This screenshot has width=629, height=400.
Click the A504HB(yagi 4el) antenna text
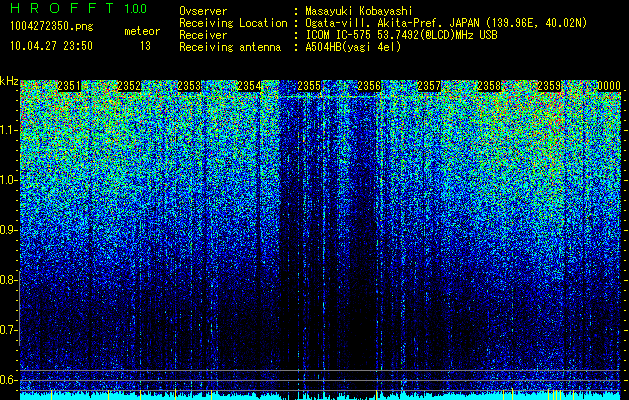click(353, 47)
